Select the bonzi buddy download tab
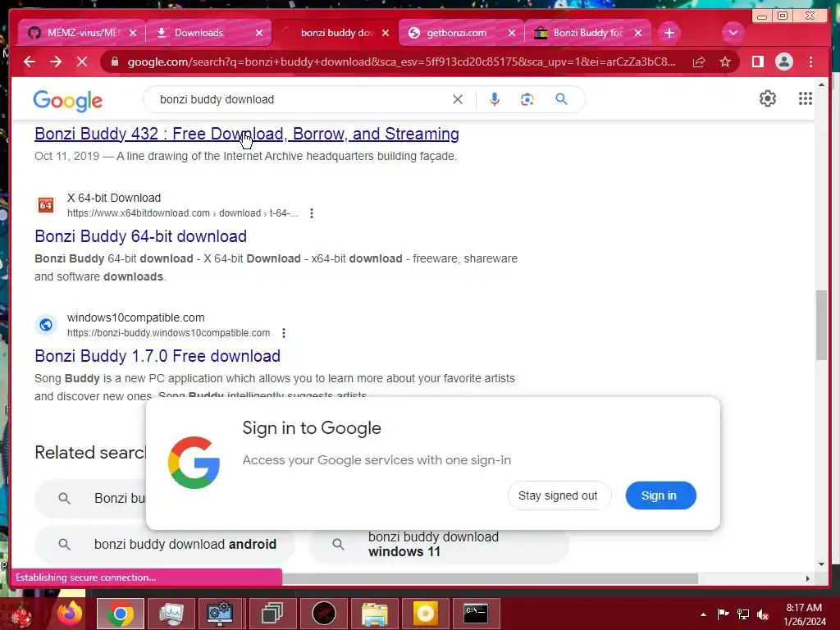Image resolution: width=840 pixels, height=630 pixels. (x=336, y=33)
